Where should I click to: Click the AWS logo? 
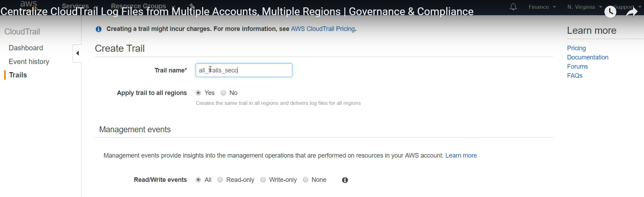tap(29, 5)
